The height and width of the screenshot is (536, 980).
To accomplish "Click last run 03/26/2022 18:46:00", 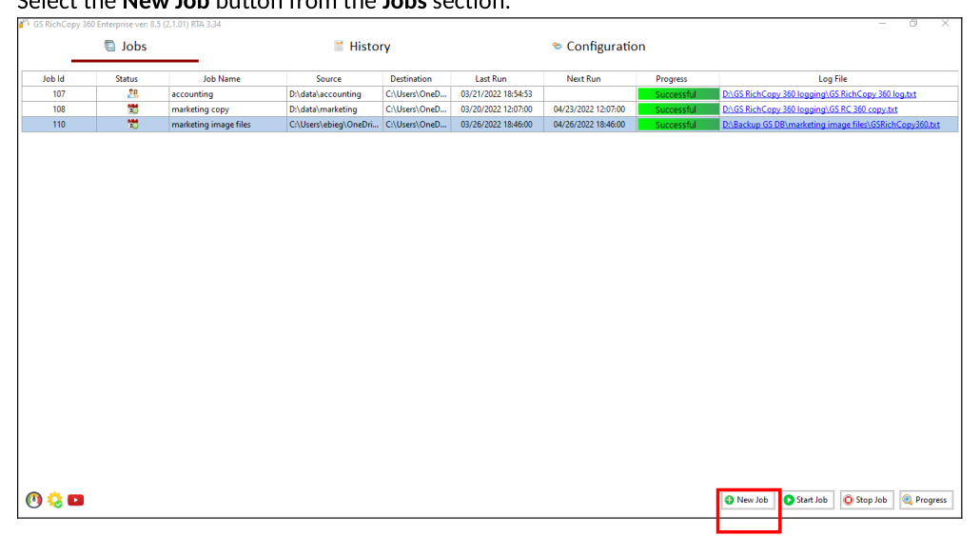I will (x=497, y=125).
